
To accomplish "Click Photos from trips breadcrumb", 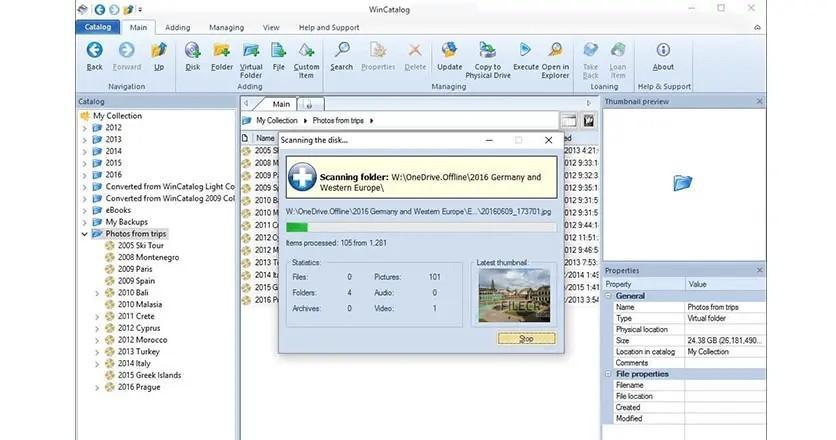I will click(338, 121).
